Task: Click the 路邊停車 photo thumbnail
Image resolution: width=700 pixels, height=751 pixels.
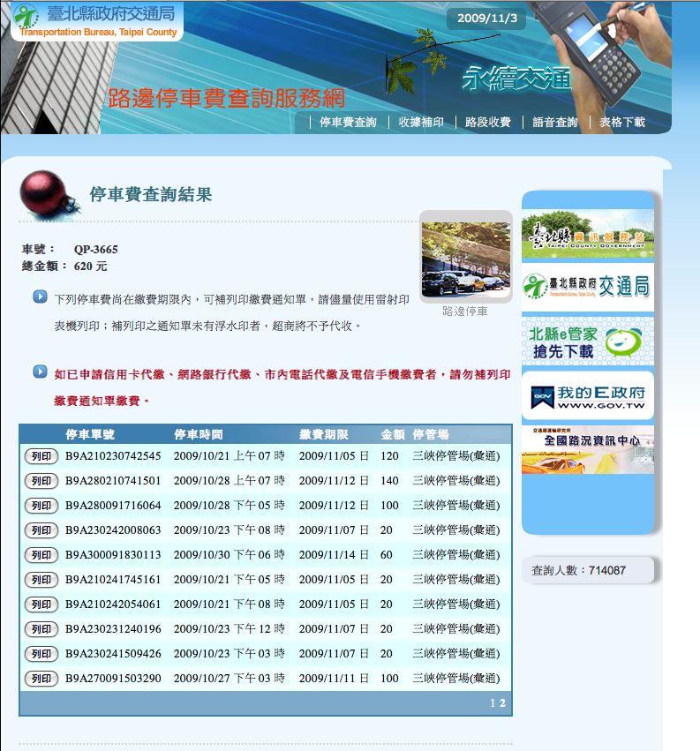Action: pyautogui.click(x=466, y=258)
